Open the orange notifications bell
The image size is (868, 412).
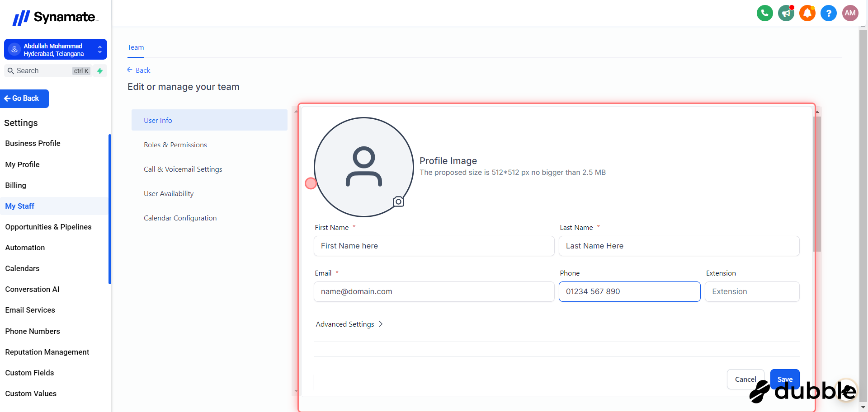807,13
